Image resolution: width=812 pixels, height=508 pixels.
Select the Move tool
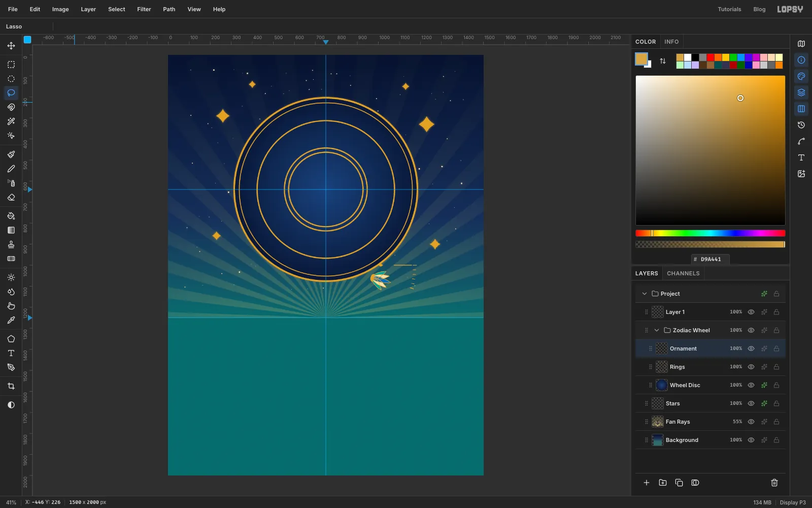pyautogui.click(x=11, y=46)
